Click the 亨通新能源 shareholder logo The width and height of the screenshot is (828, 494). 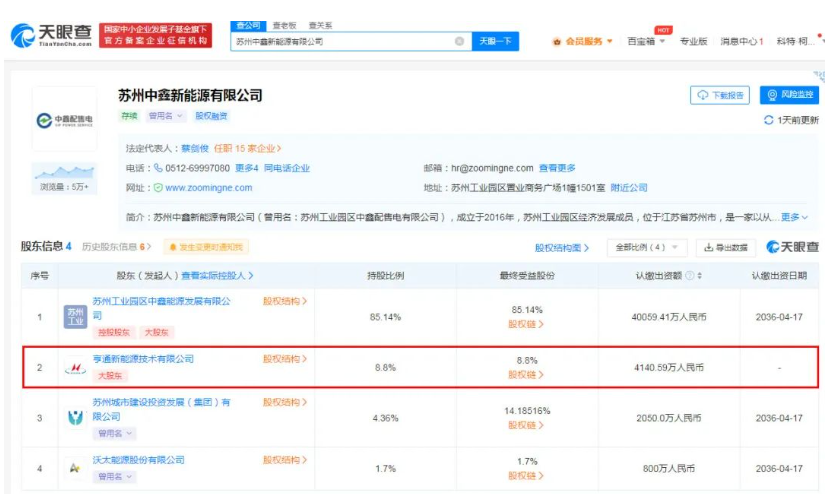75,368
